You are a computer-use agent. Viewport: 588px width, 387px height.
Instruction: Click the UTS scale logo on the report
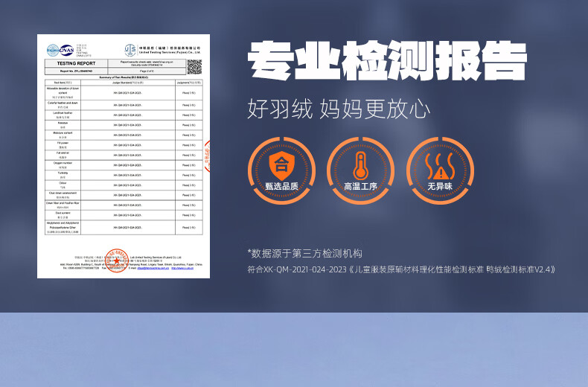(130, 50)
